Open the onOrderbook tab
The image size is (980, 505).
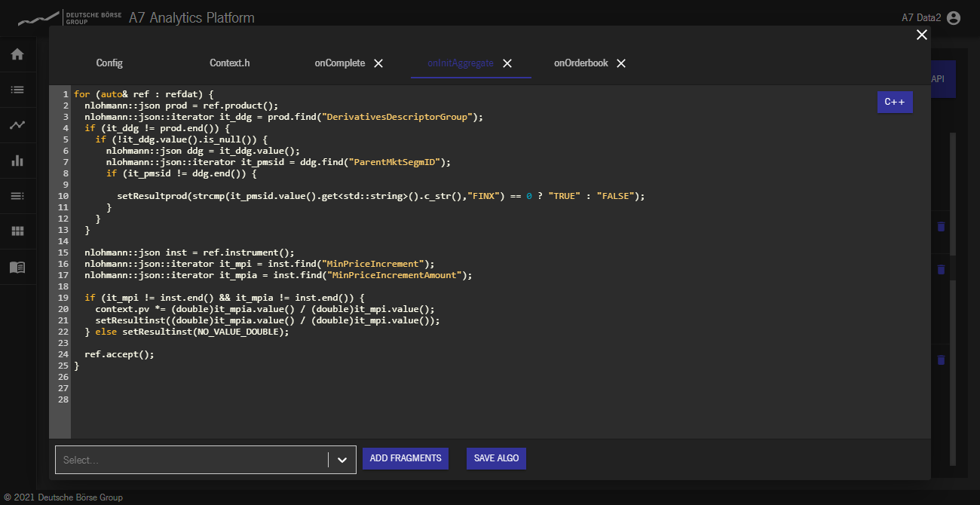[580, 63]
